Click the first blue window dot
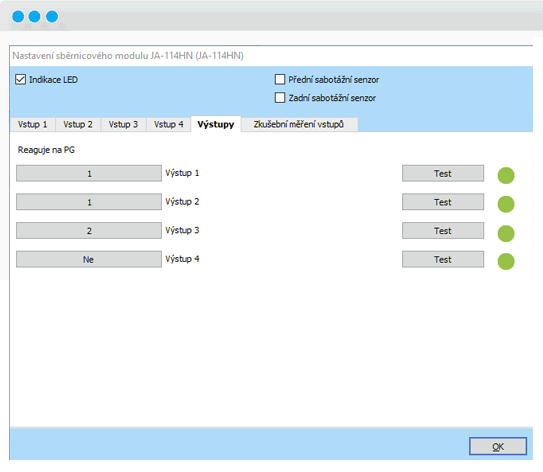The height and width of the screenshot is (472, 543). (18, 16)
